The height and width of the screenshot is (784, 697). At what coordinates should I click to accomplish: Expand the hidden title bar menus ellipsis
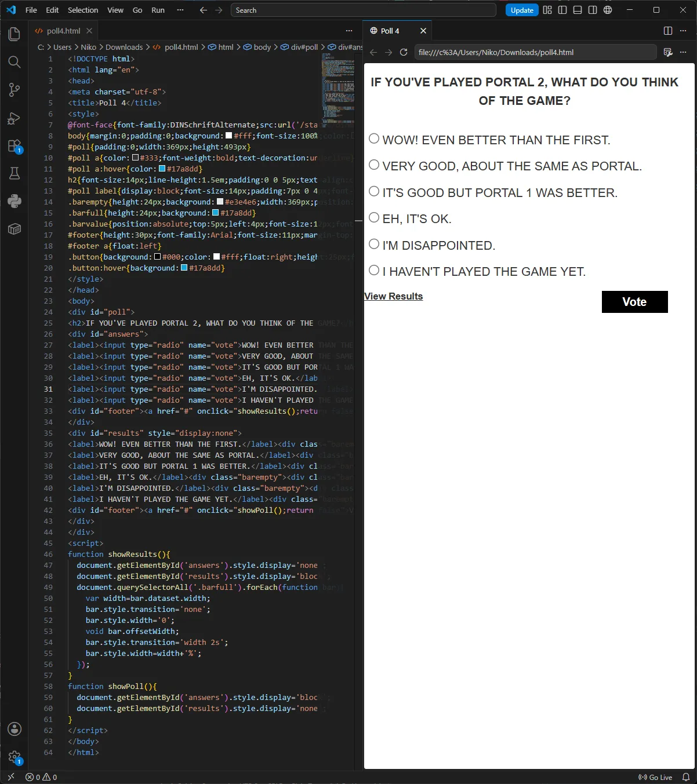[180, 10]
